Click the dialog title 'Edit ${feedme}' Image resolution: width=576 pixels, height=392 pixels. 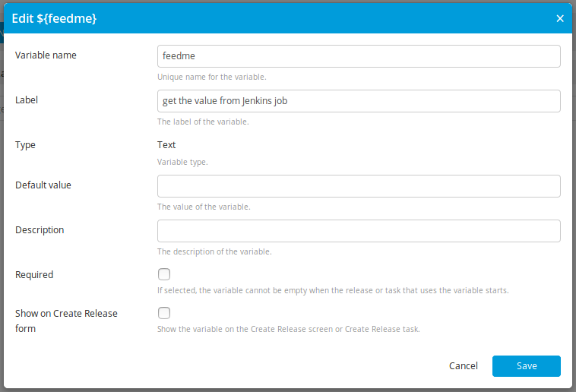(54, 18)
